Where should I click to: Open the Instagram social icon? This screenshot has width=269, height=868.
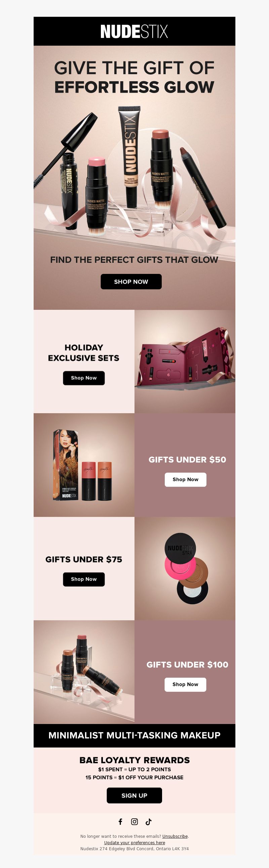pos(134,821)
